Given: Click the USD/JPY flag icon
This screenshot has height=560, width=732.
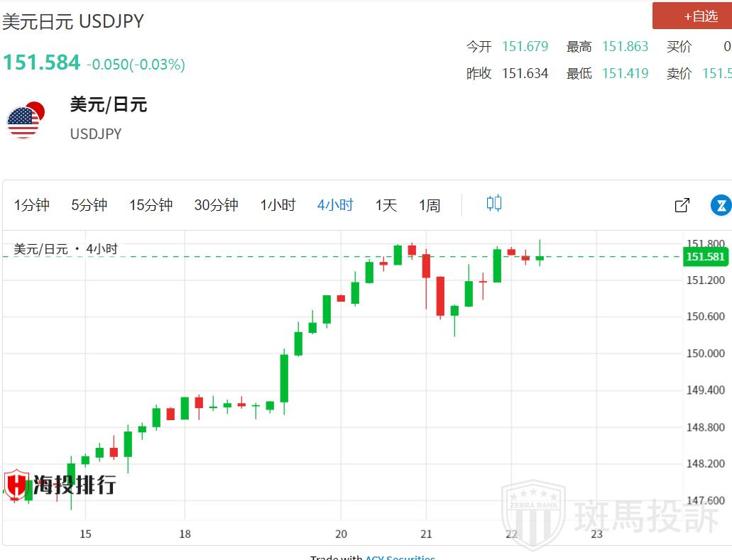Looking at the screenshot, I should tap(26, 121).
